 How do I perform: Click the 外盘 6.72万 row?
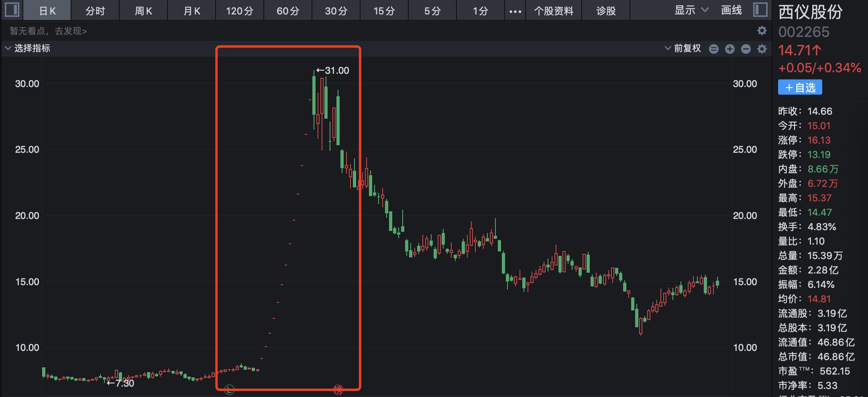[x=808, y=183]
